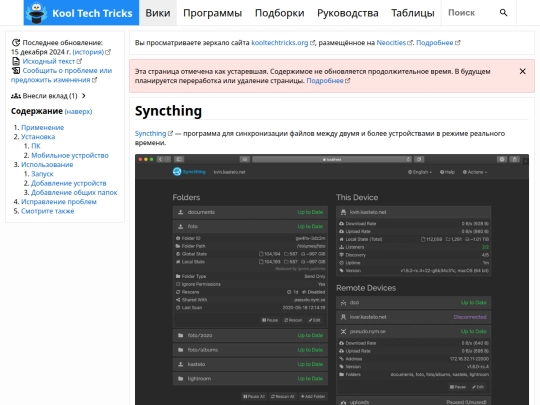Go to ПК subsection in contents
Image resolution: width=540 pixels, height=405 pixels.
coord(36,146)
